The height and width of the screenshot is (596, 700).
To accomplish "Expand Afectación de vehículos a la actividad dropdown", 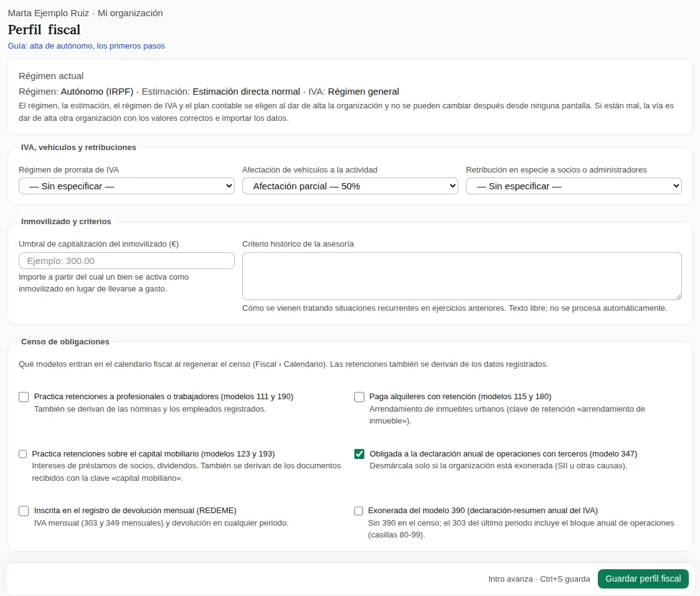I will tap(350, 186).
